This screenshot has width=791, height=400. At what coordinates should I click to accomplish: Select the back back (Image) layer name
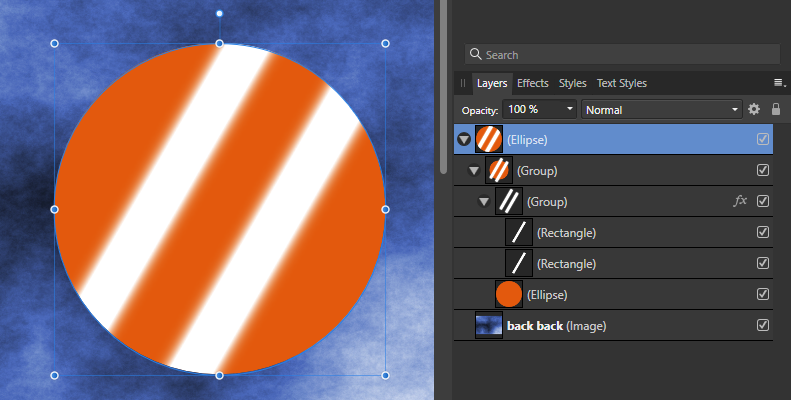556,326
